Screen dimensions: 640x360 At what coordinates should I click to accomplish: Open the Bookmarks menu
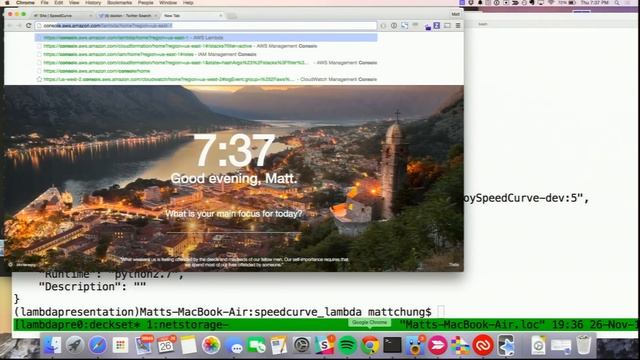click(120, 2)
